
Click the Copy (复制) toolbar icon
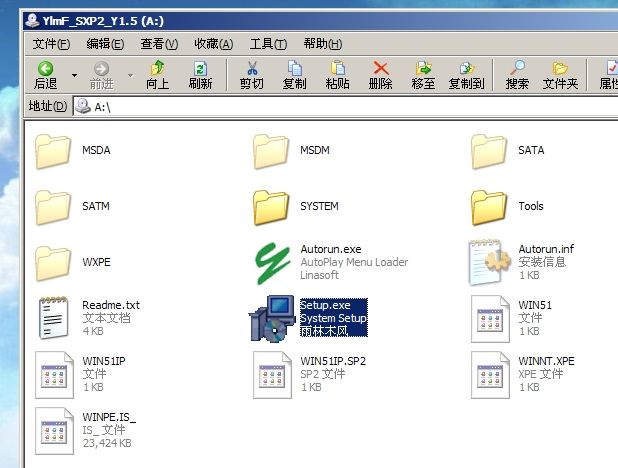point(294,68)
